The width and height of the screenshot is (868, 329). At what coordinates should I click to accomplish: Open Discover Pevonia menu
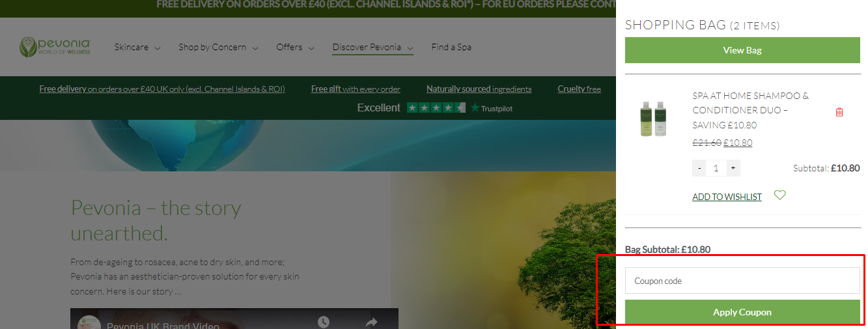(x=372, y=47)
